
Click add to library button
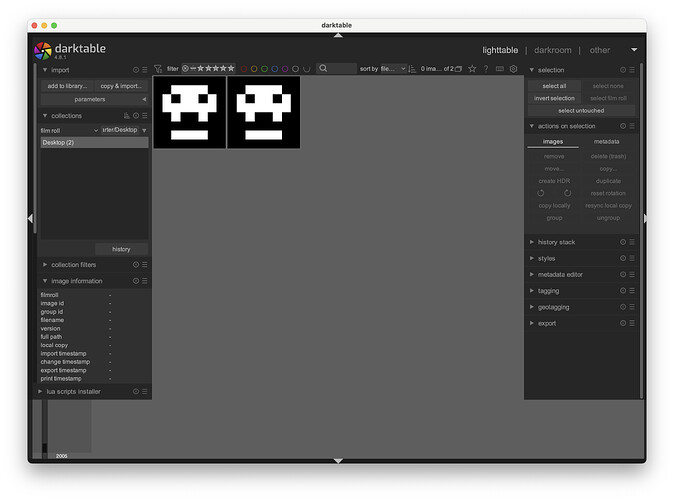pyautogui.click(x=67, y=86)
